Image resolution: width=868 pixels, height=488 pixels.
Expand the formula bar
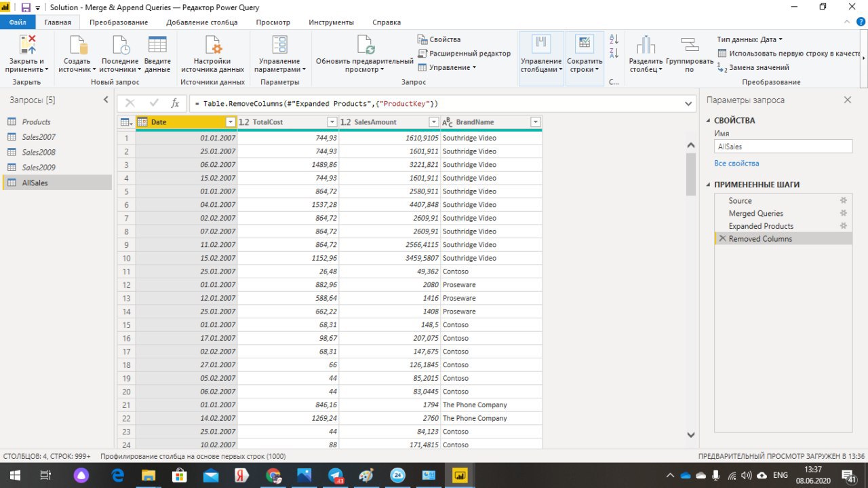click(x=690, y=104)
